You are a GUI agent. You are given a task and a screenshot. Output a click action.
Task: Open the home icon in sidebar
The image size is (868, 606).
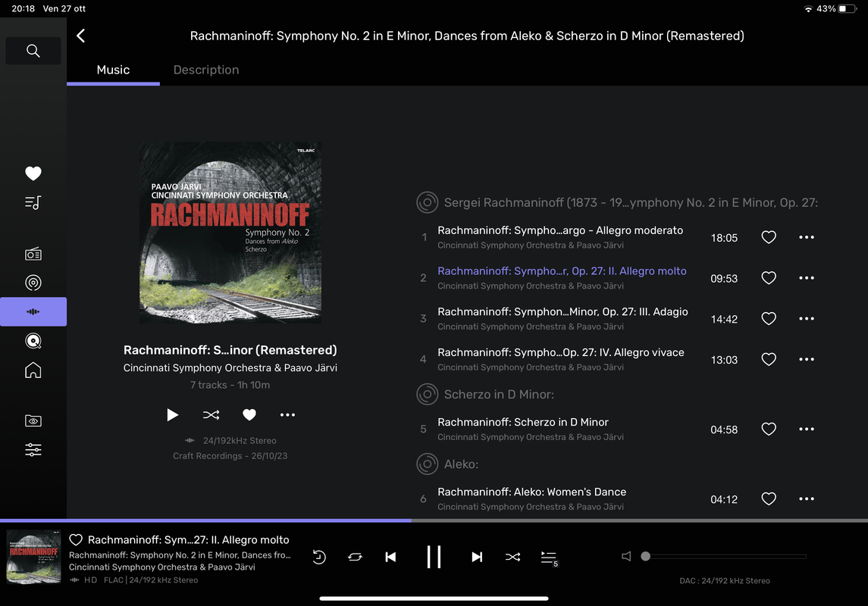tap(33, 370)
